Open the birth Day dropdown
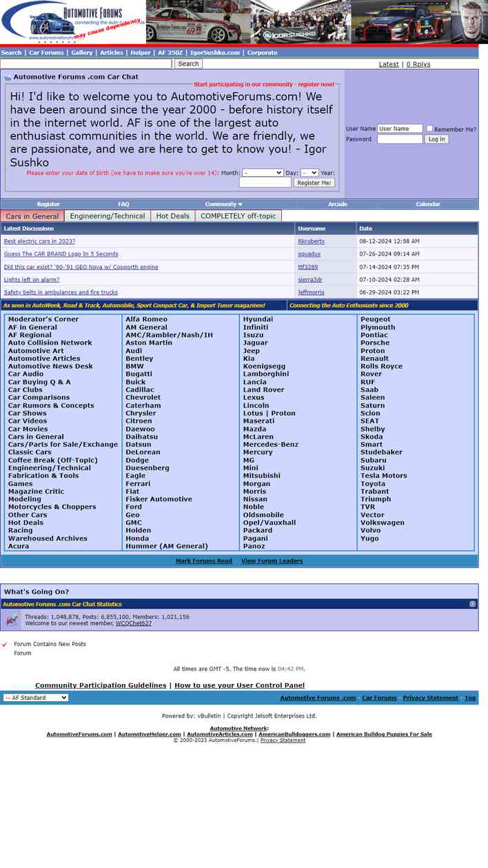The width and height of the screenshot is (488, 868). tap(309, 173)
